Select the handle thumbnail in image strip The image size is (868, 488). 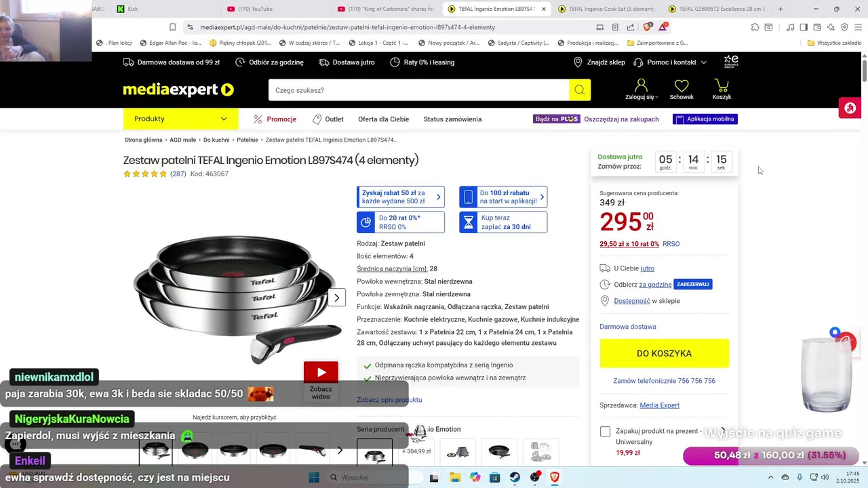(x=313, y=450)
